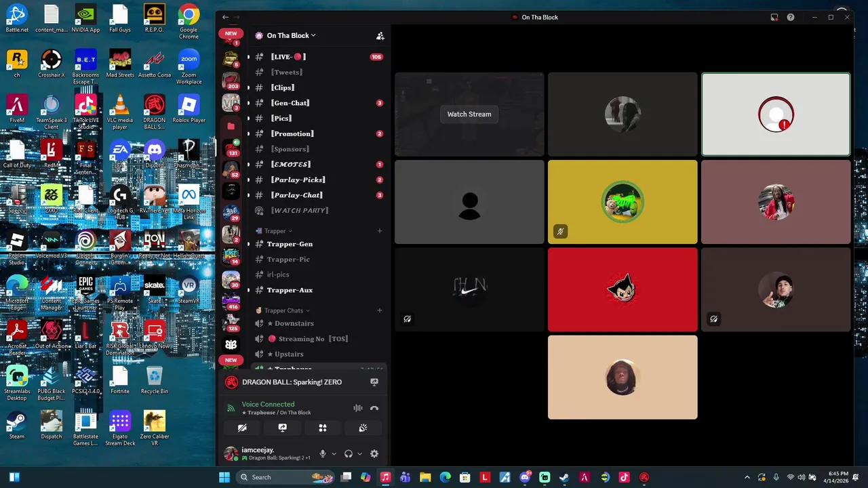This screenshot has height=488, width=868.
Task: Click the Voice Connected status text
Action: 268,404
